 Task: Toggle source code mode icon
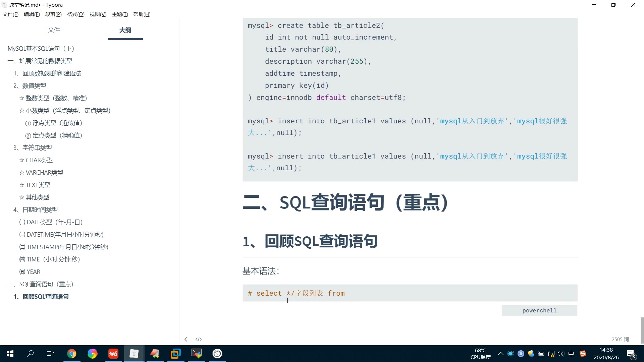pyautogui.click(x=199, y=339)
